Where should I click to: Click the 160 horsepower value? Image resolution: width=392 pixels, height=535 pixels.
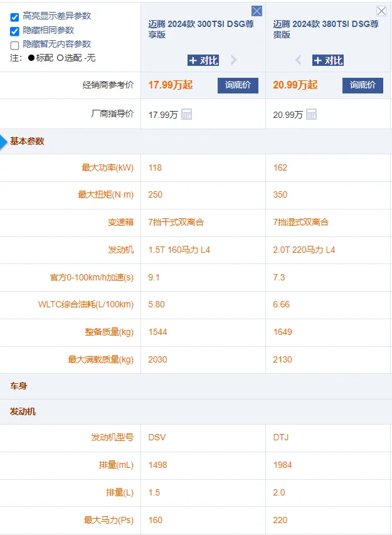point(155,521)
